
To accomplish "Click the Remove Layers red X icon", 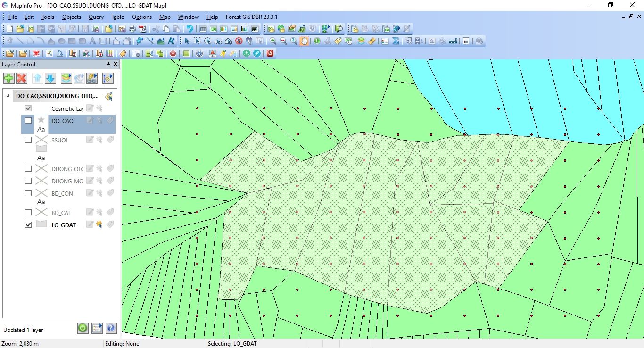I will click(22, 78).
